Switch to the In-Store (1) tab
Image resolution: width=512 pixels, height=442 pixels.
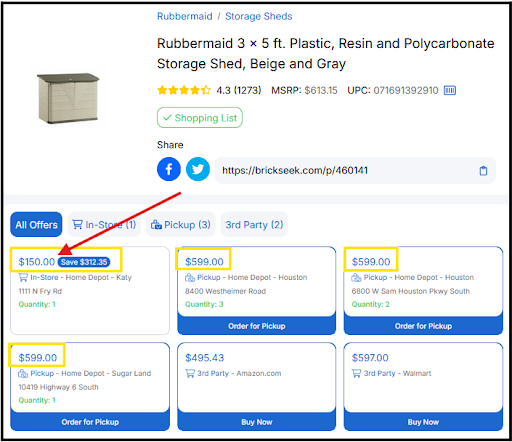pos(104,225)
